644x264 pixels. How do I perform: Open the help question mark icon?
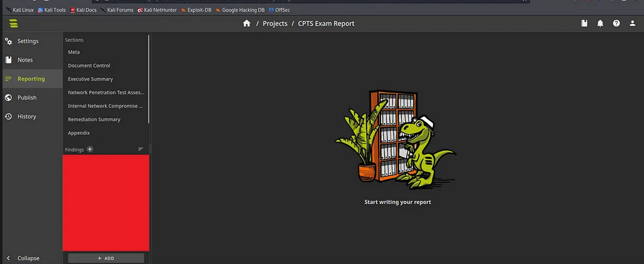[x=616, y=23]
